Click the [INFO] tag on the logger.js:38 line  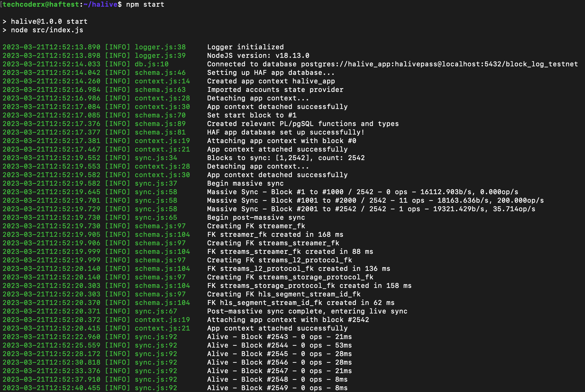(x=118, y=47)
